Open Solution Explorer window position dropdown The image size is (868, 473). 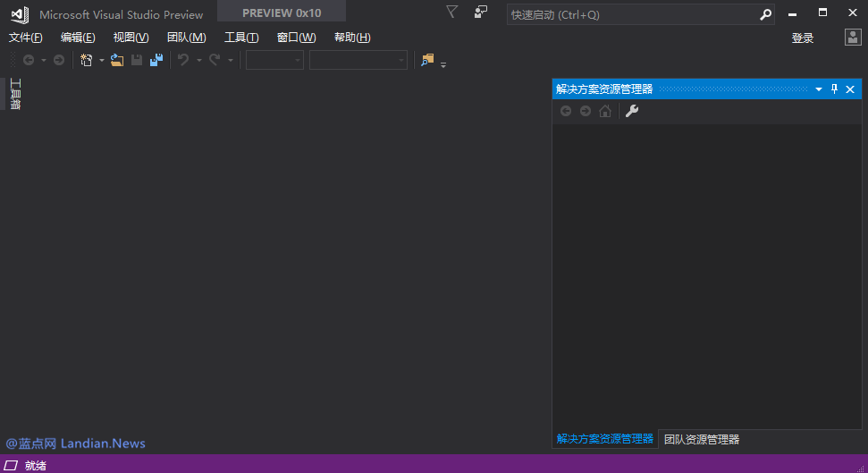point(819,89)
